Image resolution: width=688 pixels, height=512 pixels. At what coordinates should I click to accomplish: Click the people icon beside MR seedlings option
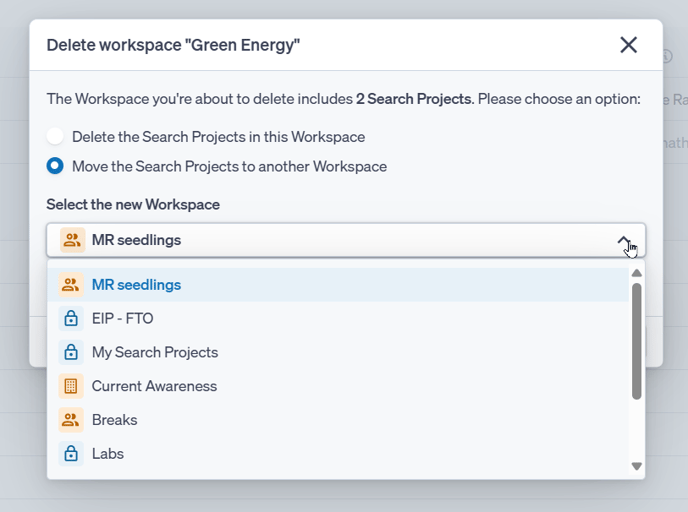tap(71, 285)
